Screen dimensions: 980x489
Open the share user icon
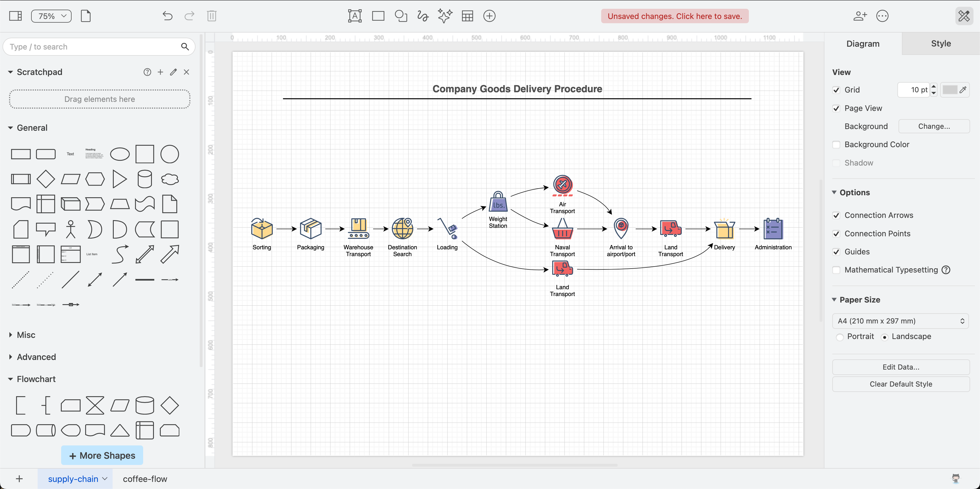pos(860,16)
